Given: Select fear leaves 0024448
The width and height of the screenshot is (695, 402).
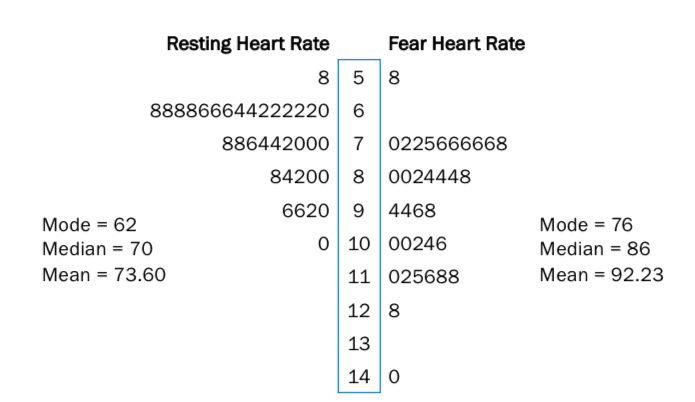Looking at the screenshot, I should (430, 177).
